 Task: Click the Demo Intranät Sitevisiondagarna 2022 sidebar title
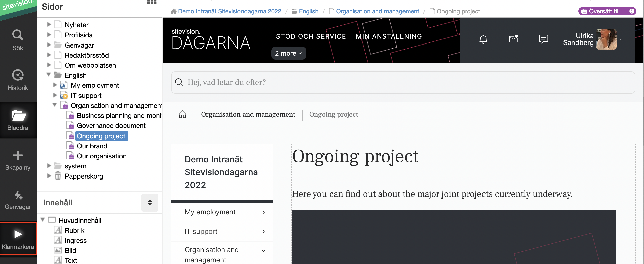pos(221,172)
